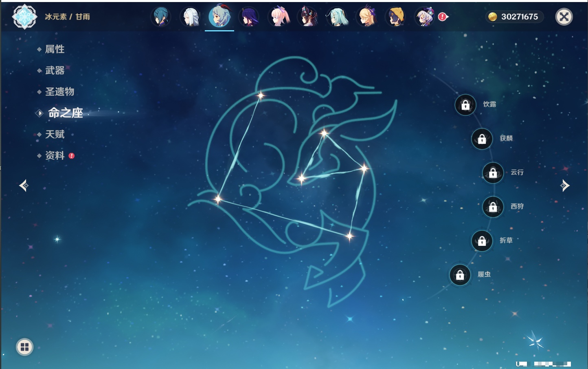View the locked 西狩 constellation node

pyautogui.click(x=493, y=207)
